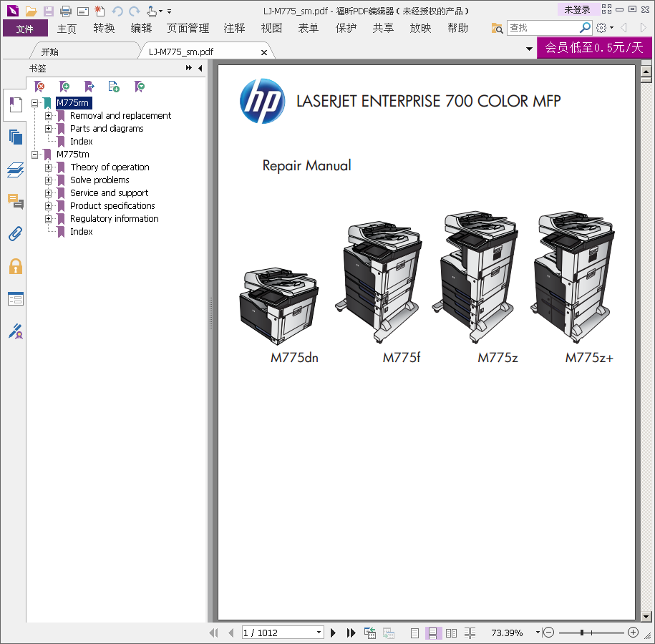Viewport: 655px width, 644px height.
Task: Open the Theory of operation bookmark
Action: (x=110, y=167)
